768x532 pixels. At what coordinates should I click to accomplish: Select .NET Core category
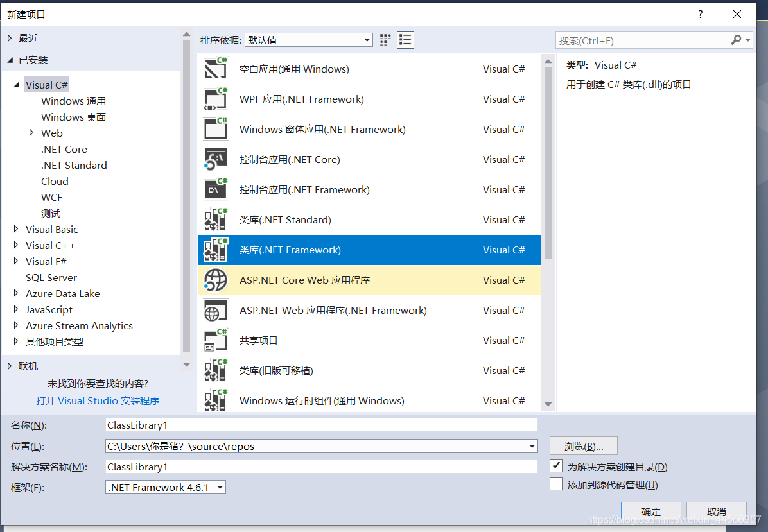(x=64, y=150)
